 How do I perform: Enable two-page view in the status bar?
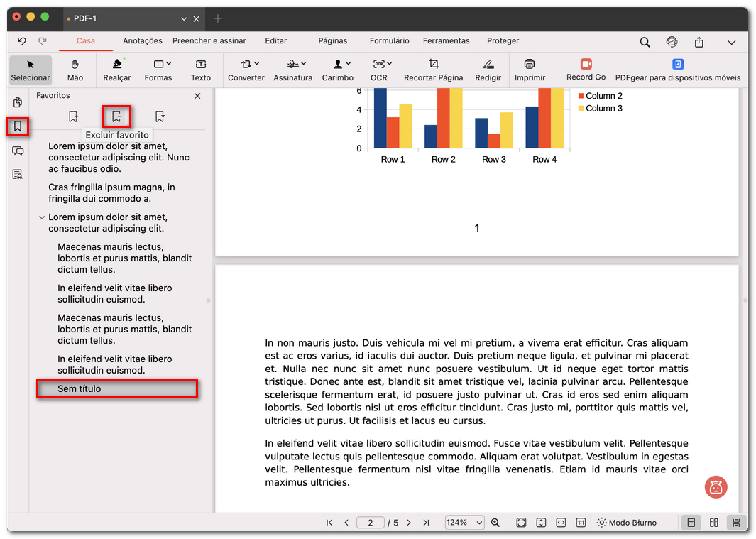coord(714,523)
